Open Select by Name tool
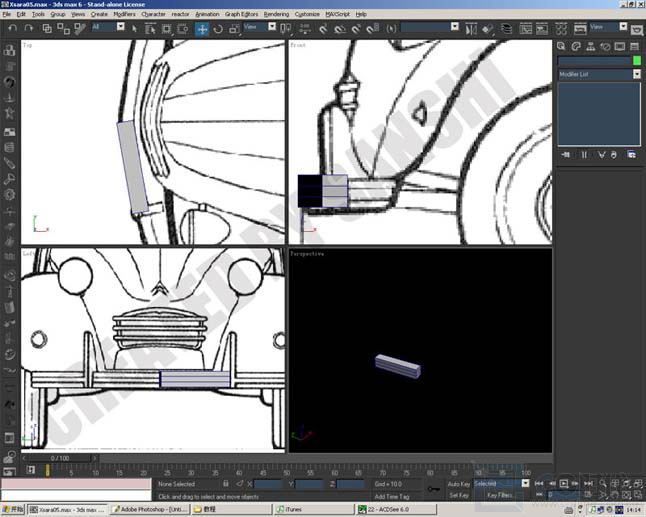646x517 pixels. 150,29
